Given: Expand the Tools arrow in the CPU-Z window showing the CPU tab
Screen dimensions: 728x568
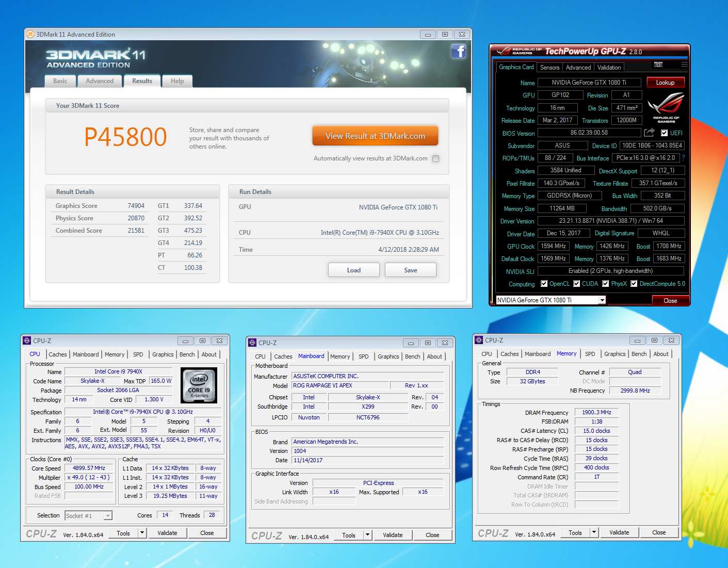Looking at the screenshot, I should pos(142,533).
